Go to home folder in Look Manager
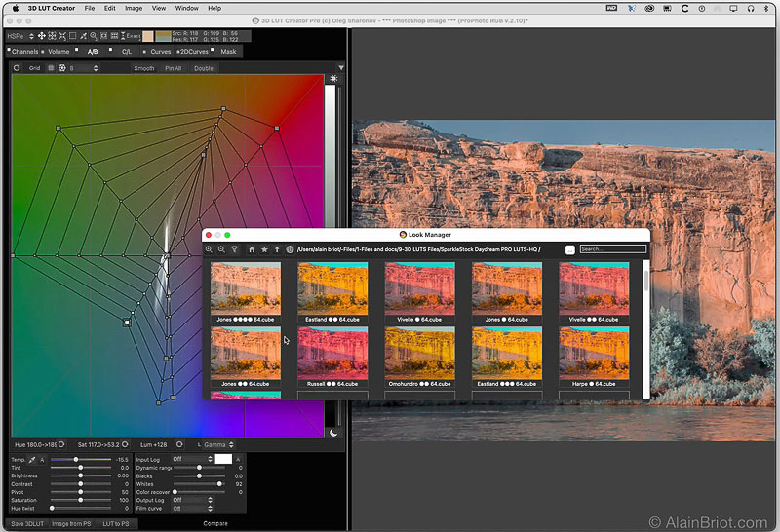Viewport: 780px width, 532px height. [252, 249]
